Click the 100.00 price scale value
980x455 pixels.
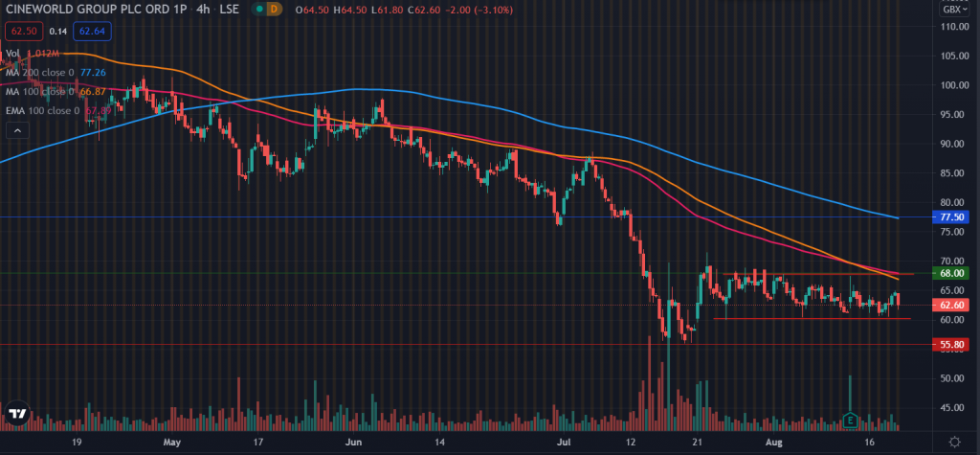coord(956,85)
